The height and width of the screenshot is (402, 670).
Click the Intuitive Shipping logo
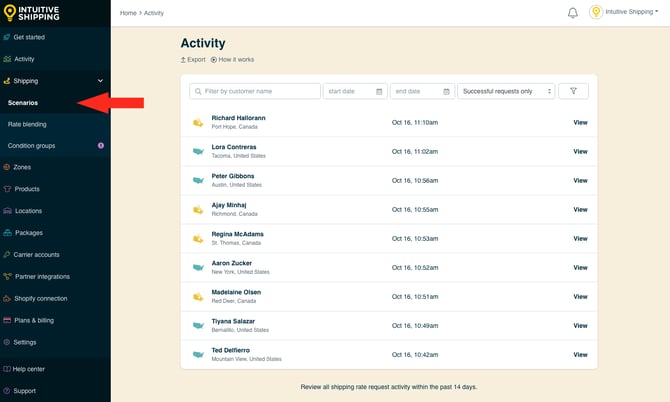[31, 13]
